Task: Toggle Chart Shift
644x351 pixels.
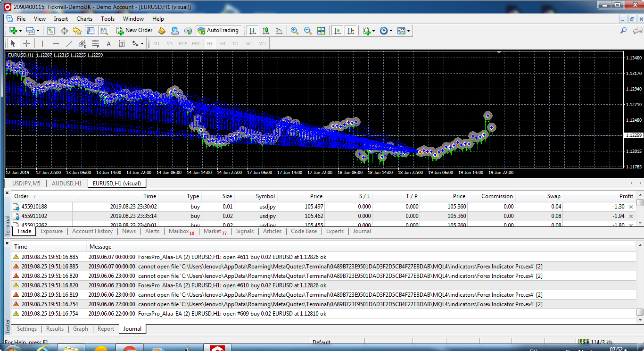Action: click(350, 31)
